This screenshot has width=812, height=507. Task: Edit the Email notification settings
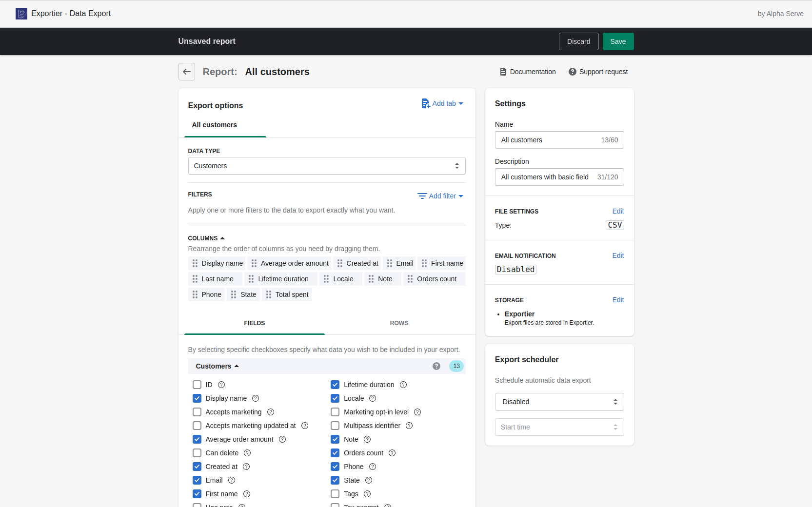(618, 255)
